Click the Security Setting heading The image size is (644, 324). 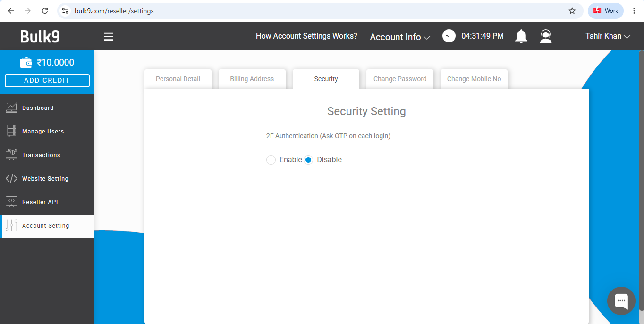click(x=366, y=111)
